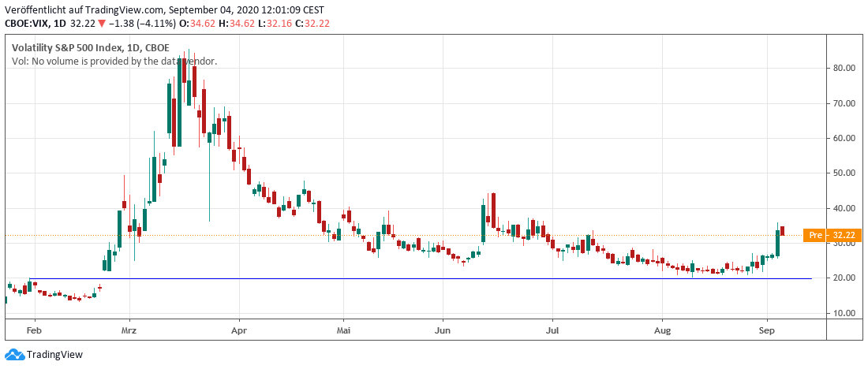Open the TradingView text link at bottom

(x=54, y=355)
